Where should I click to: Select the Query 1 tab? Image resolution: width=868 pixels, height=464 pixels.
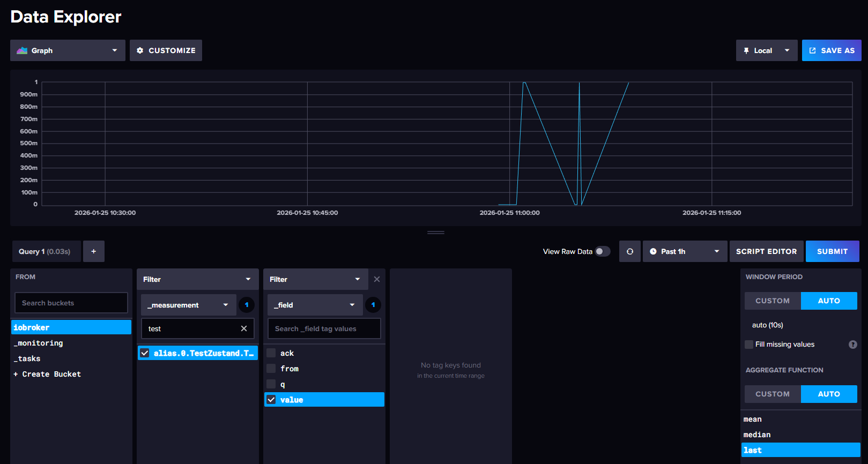(47, 251)
